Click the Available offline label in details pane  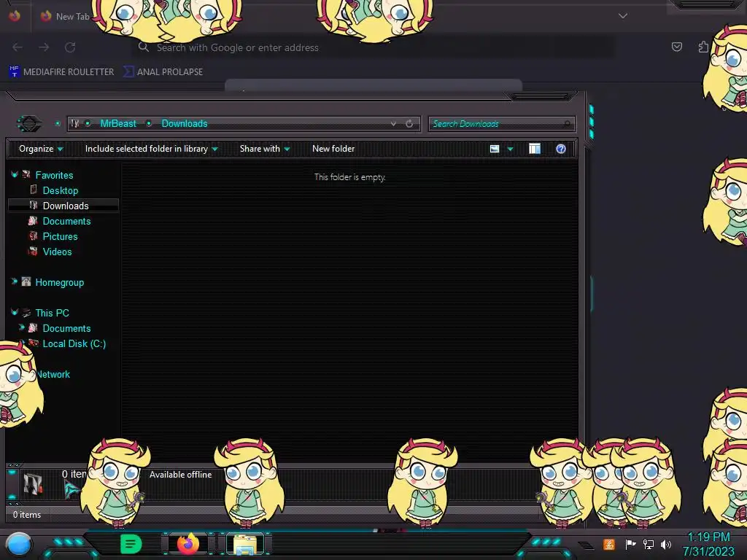coord(181,474)
